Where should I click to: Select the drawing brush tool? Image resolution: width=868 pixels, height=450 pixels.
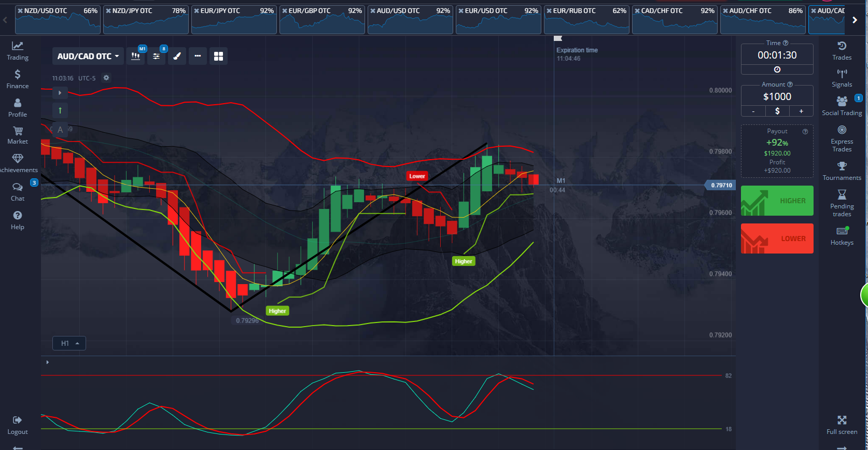(x=177, y=56)
